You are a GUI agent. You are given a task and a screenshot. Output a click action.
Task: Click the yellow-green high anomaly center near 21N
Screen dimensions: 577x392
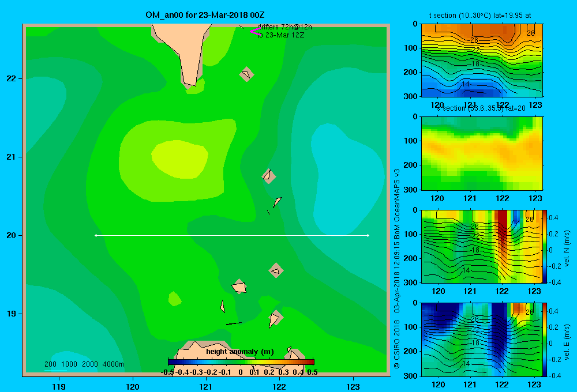(179, 159)
